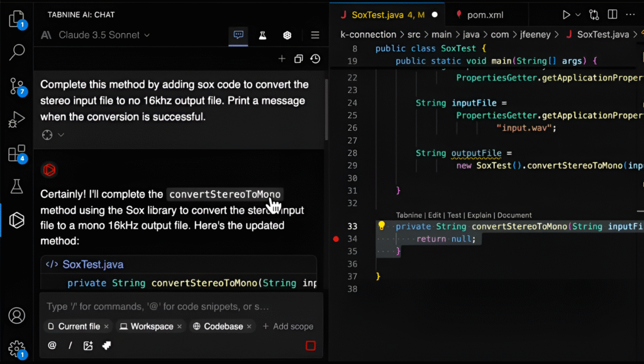Viewport: 644px width, 364px height.
Task: Click the chat panel vertical scrollbar
Action: [326, 109]
